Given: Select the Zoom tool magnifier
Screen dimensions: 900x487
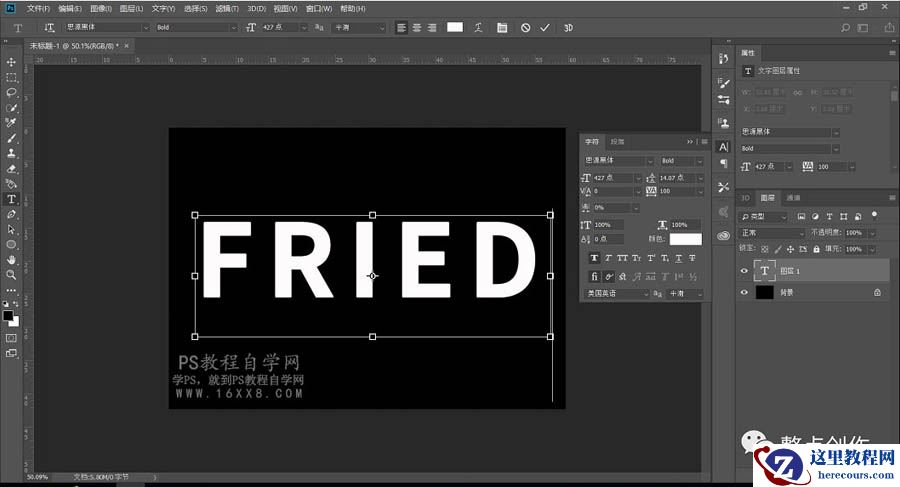Looking at the screenshot, I should 11,275.
